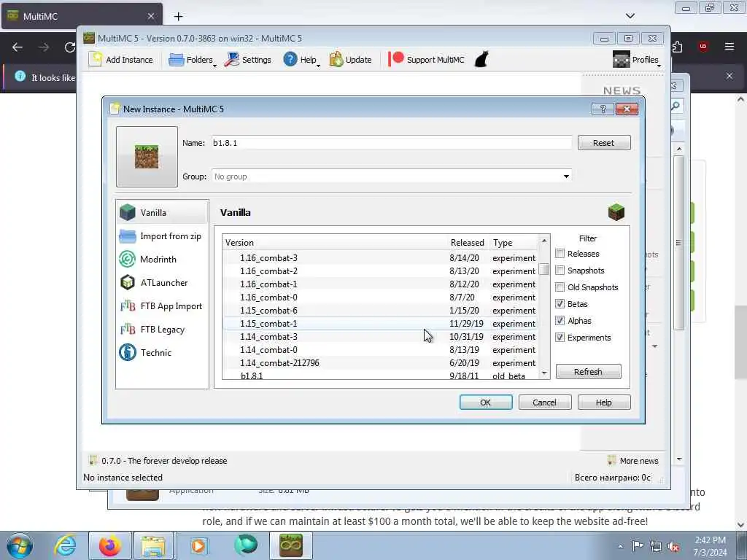
Task: Click the FTB App Import logo icon
Action: (x=128, y=306)
